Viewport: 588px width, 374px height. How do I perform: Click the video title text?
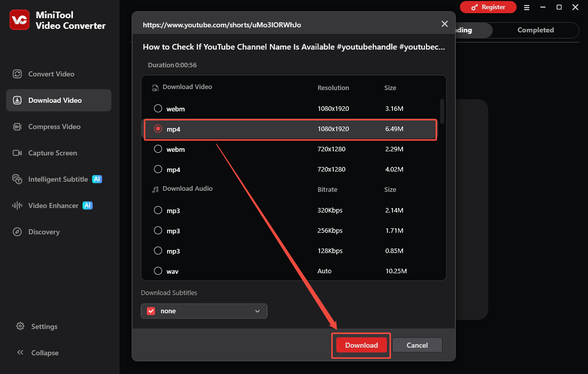[x=294, y=47]
